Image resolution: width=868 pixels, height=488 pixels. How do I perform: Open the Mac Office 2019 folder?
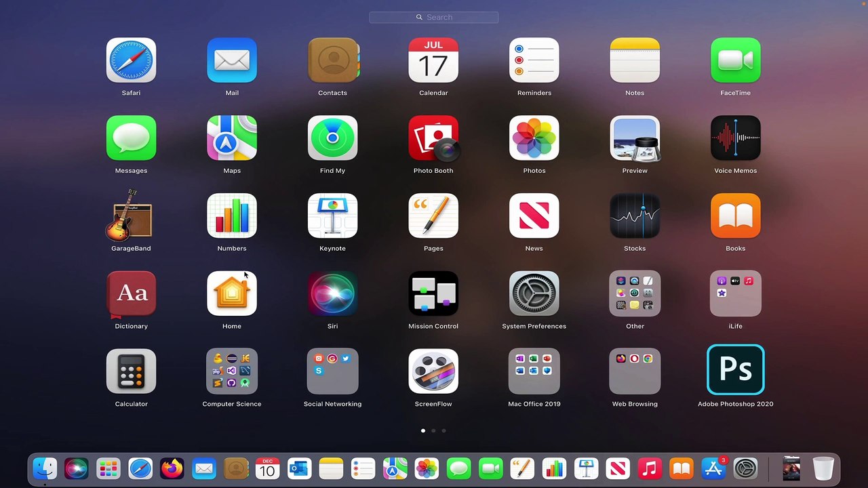534,371
